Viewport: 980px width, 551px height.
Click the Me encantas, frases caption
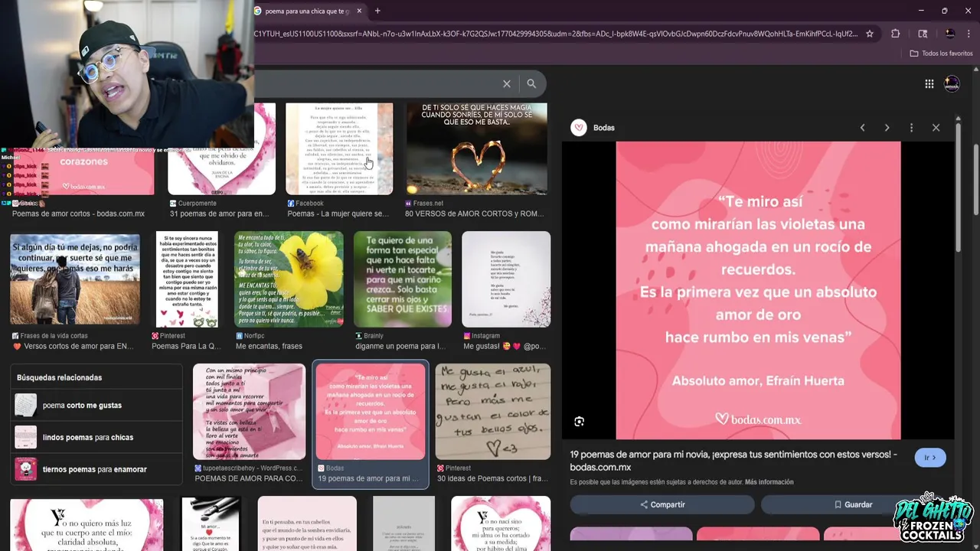pos(269,347)
